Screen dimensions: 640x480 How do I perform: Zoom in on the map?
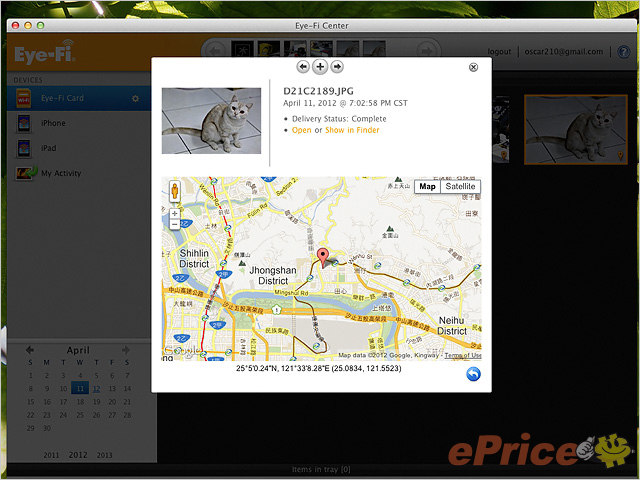tap(175, 213)
